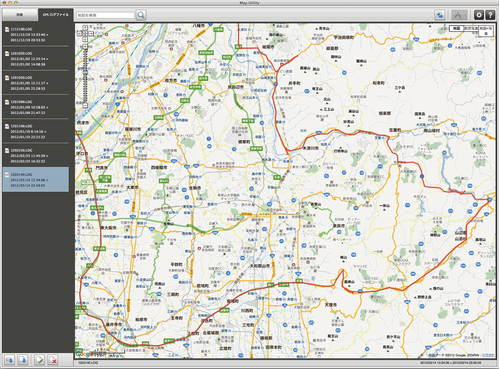Click the 東大阪市 label on map

[x=108, y=228]
